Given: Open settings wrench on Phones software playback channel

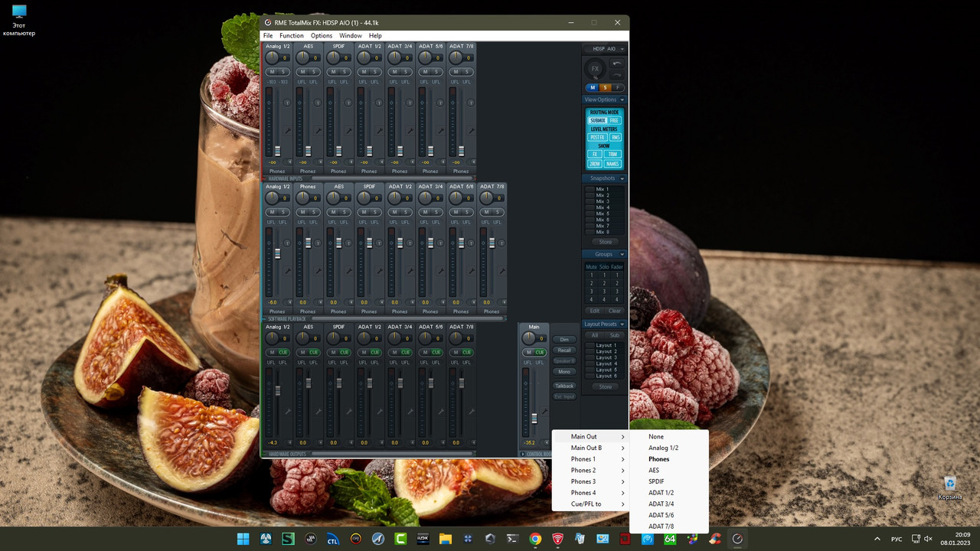Looking at the screenshot, I should click(318, 271).
